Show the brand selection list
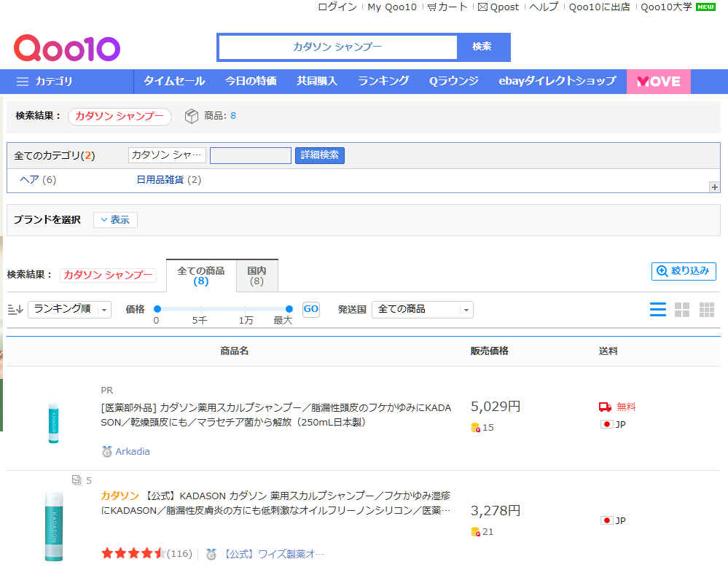The height and width of the screenshot is (567, 728). 115,220
